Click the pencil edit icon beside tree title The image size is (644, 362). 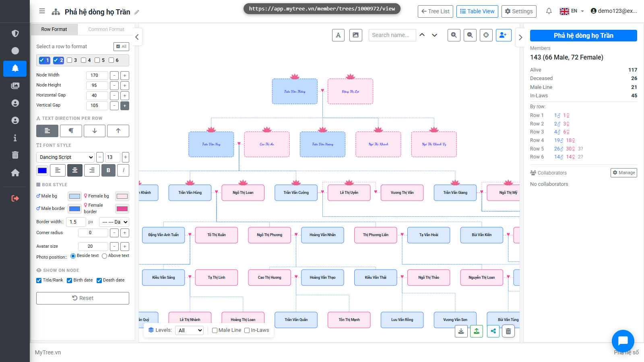[137, 12]
